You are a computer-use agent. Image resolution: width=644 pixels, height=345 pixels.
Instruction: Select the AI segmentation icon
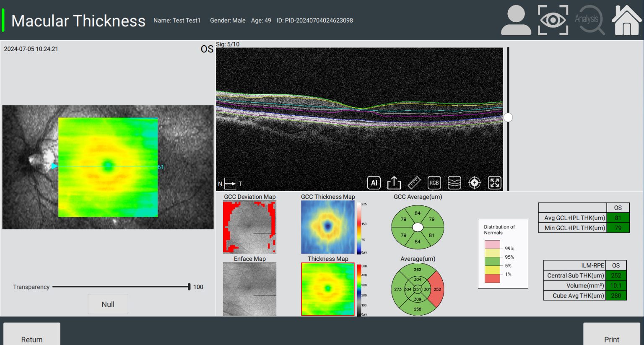click(x=374, y=183)
